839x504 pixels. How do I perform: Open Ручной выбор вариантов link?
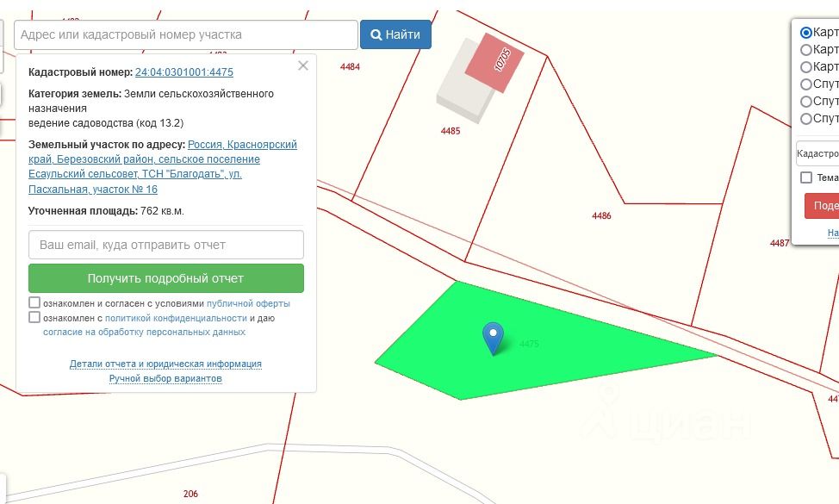coord(165,379)
